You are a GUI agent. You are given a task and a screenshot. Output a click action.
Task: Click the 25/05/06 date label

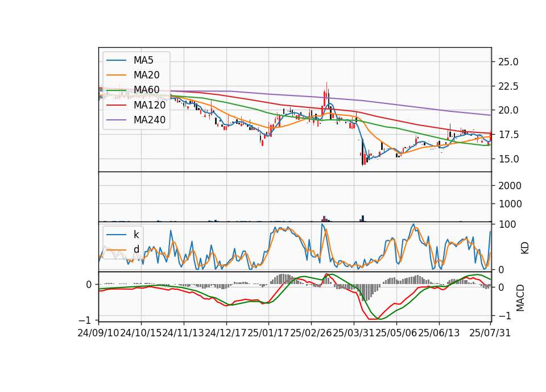pyautogui.click(x=396, y=333)
